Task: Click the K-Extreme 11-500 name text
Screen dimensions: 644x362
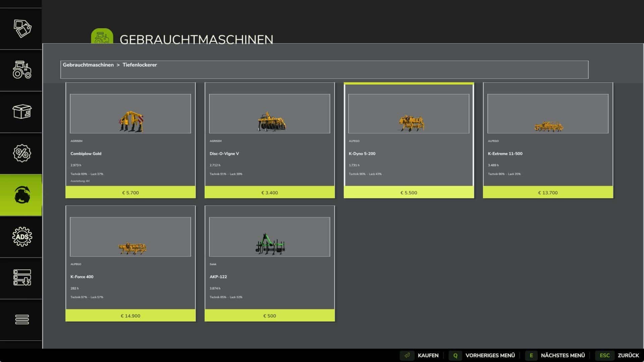Action: pyautogui.click(x=505, y=154)
